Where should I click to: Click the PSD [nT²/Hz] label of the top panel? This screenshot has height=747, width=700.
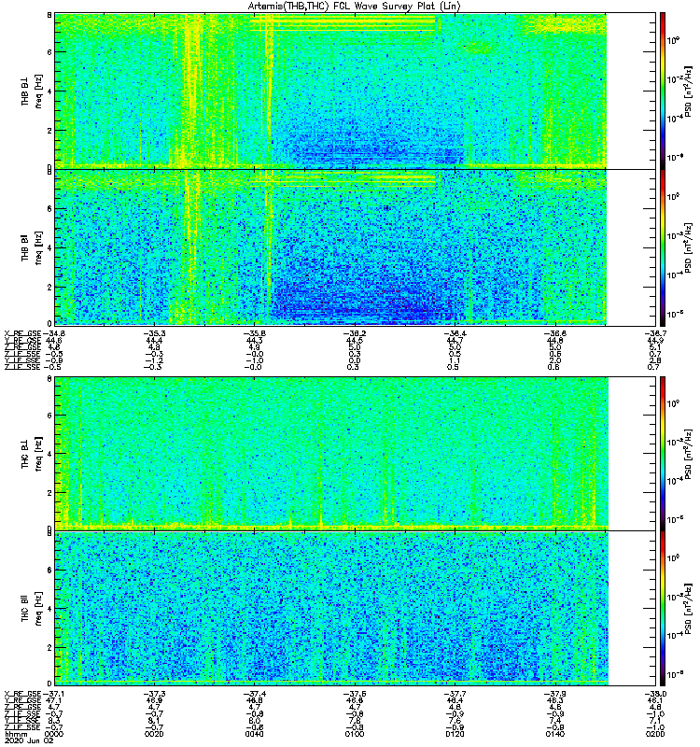point(688,91)
